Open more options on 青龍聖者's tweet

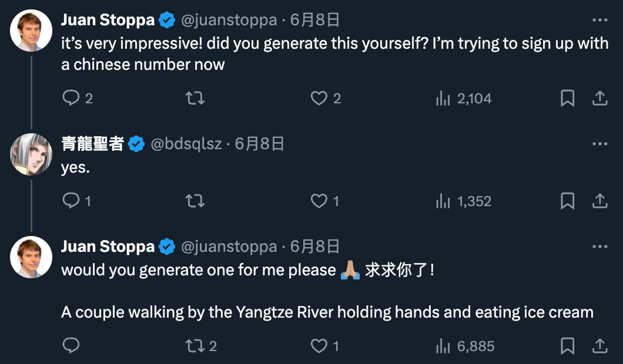tap(599, 144)
